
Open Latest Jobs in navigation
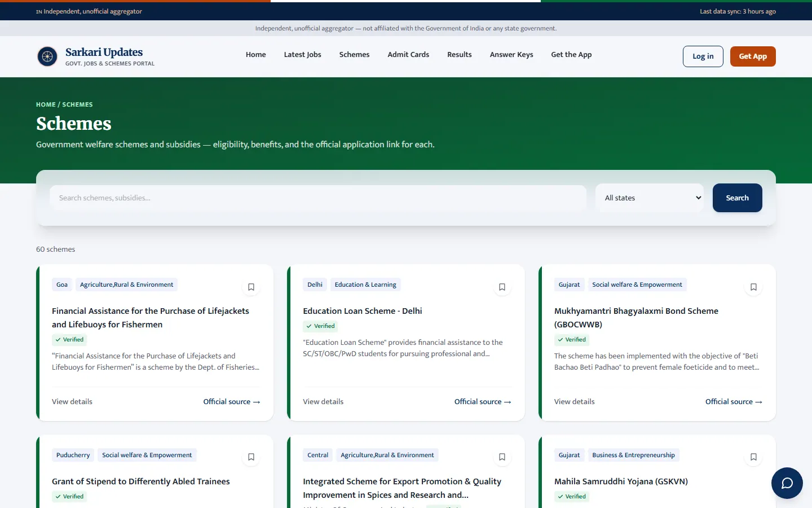303,55
